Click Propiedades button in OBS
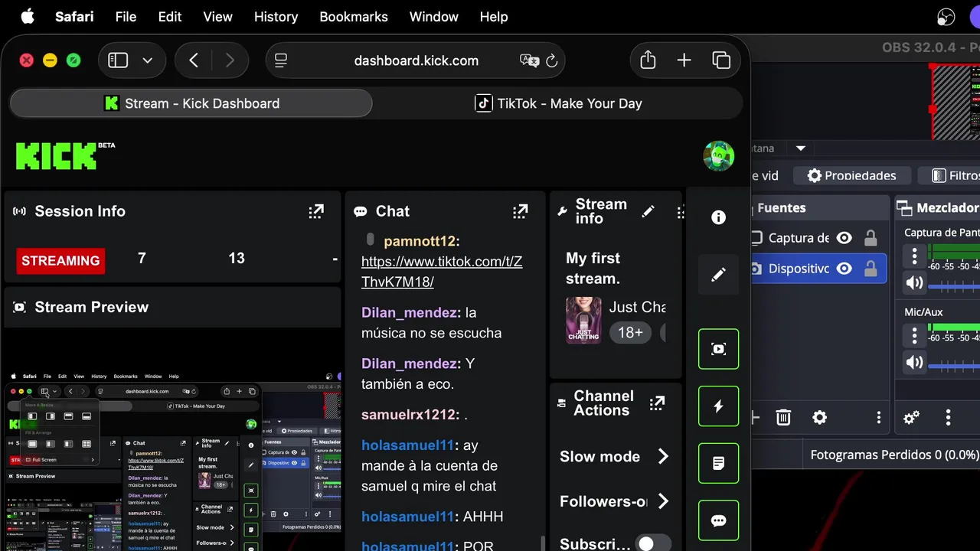 tap(851, 175)
